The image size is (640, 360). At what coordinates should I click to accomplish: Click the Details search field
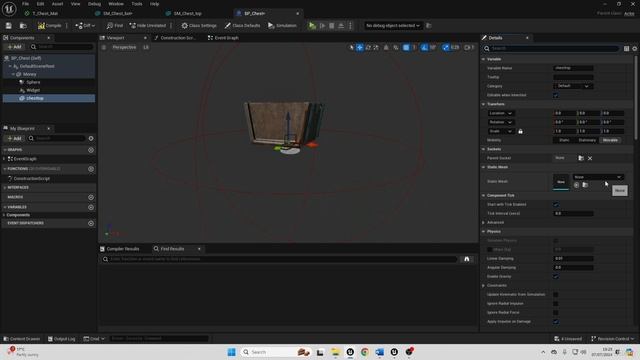tap(551, 49)
